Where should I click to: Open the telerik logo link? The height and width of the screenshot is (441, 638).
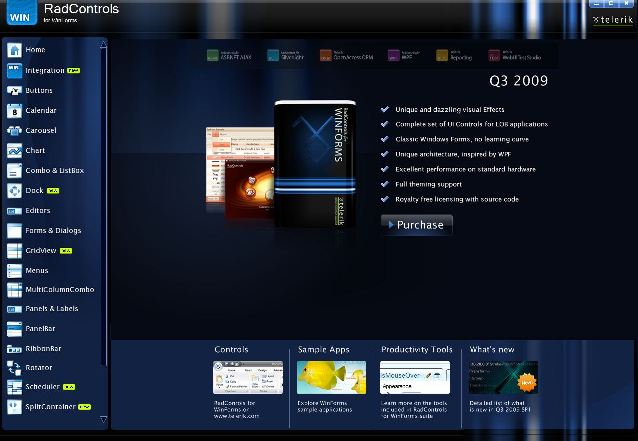click(x=613, y=20)
